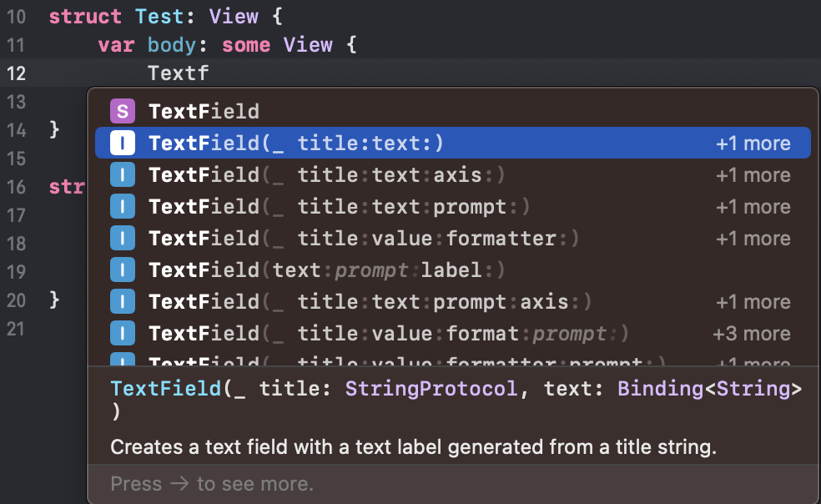Click the icon beside title:text:prompt:axis: suggestion

coord(123,301)
